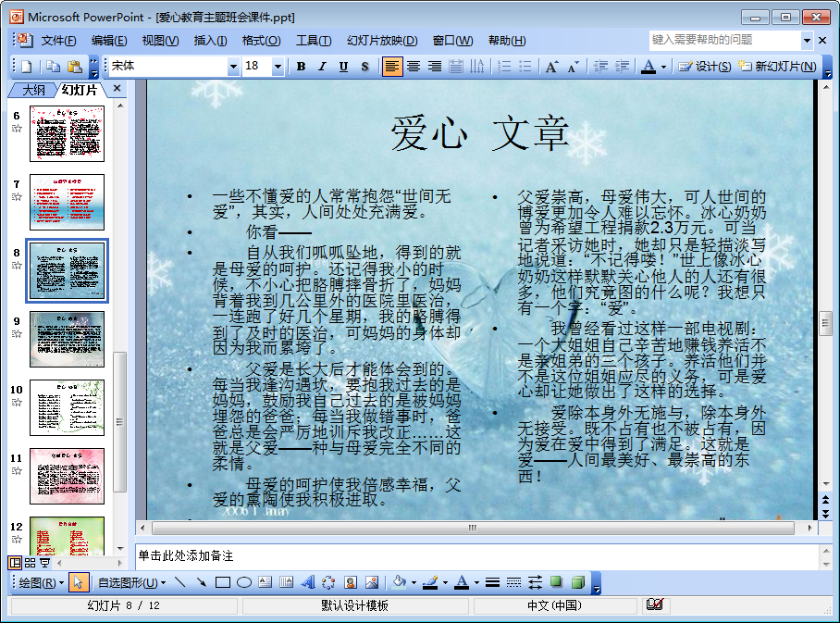The width and height of the screenshot is (840, 623).
Task: Select slide 11 thumbnail
Action: tap(67, 477)
